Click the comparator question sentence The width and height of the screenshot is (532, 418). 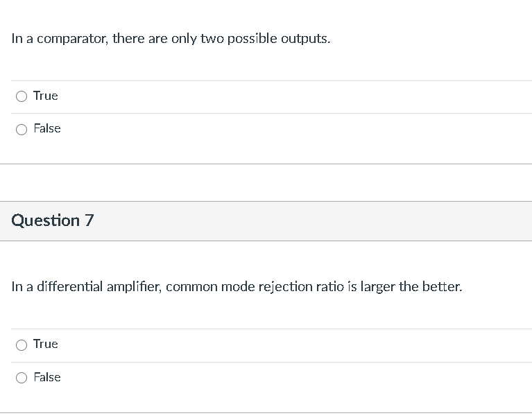pyautogui.click(x=171, y=39)
